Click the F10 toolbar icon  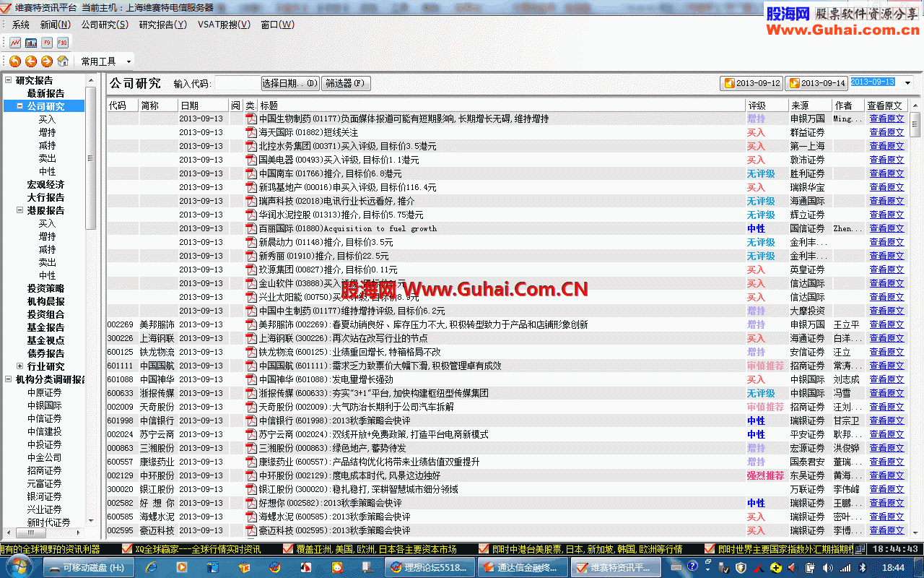coord(63,43)
